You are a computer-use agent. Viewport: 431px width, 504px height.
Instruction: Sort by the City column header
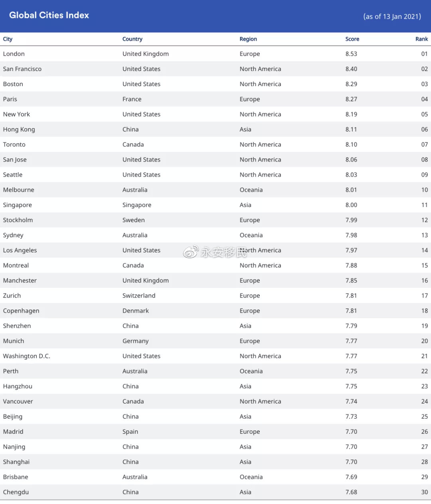pyautogui.click(x=8, y=39)
